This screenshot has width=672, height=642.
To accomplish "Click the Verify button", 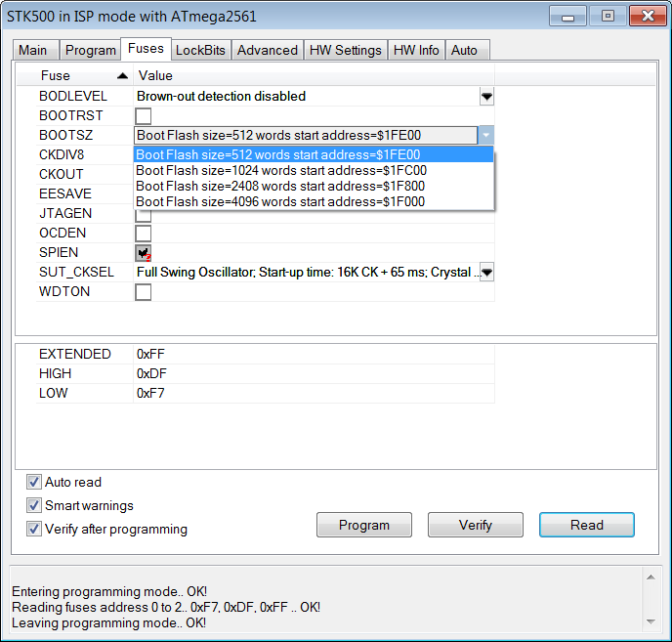I will click(x=476, y=525).
